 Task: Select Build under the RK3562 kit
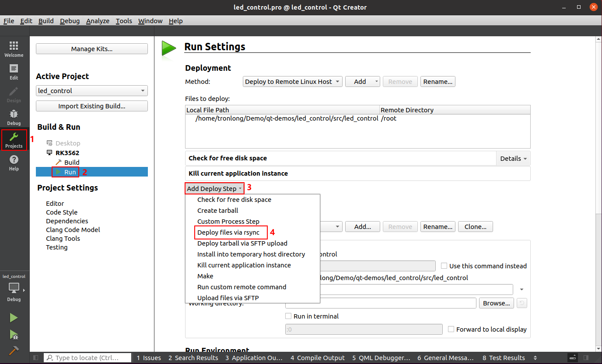pyautogui.click(x=72, y=163)
